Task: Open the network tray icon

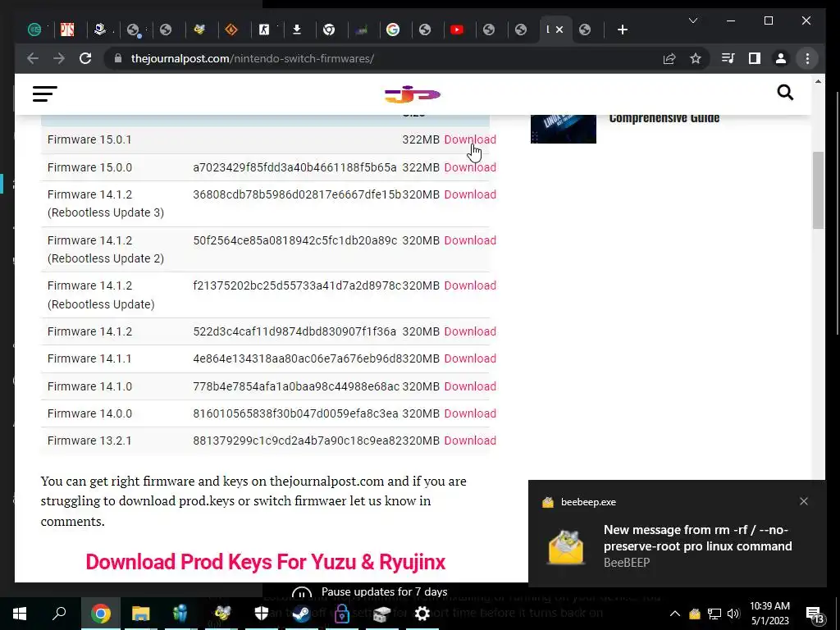Action: click(714, 614)
